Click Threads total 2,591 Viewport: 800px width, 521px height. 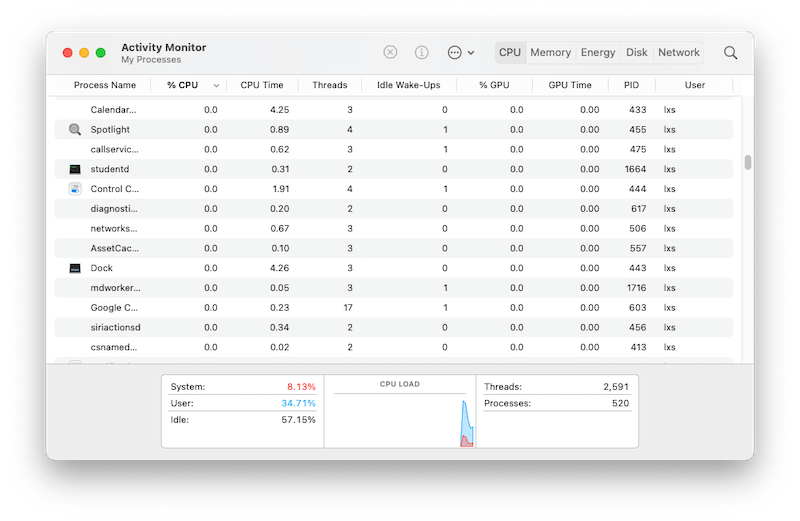[616, 387]
